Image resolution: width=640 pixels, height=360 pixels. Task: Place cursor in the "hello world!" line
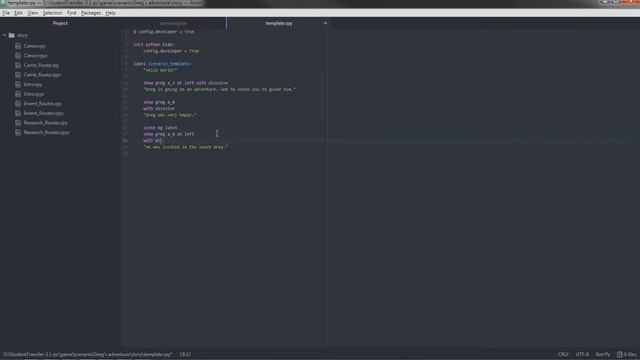click(x=160, y=70)
